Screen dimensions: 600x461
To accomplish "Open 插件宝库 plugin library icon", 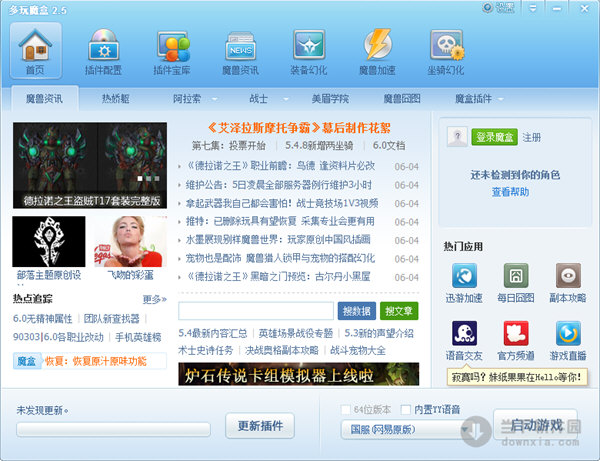I will pyautogui.click(x=172, y=51).
